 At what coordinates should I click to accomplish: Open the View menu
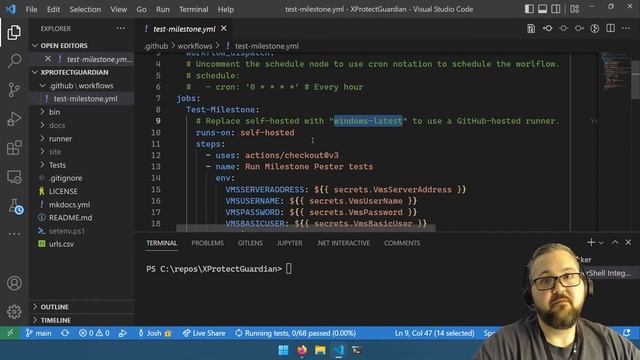[x=118, y=9]
